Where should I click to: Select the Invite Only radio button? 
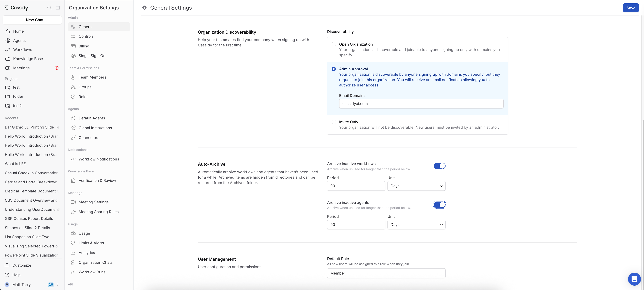tap(334, 122)
